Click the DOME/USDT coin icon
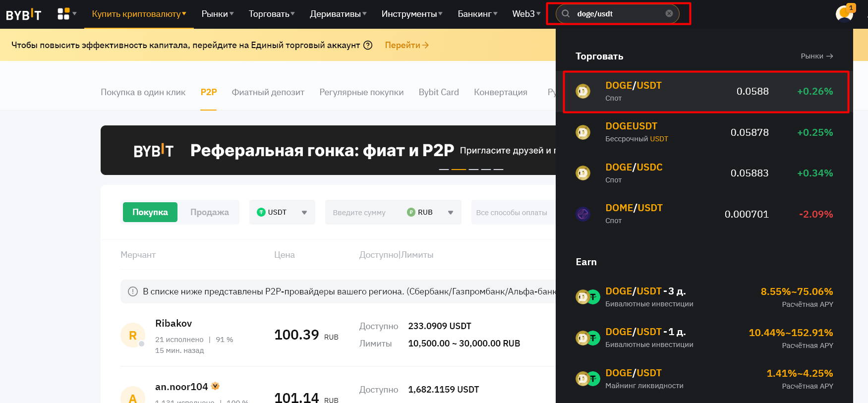 583,214
